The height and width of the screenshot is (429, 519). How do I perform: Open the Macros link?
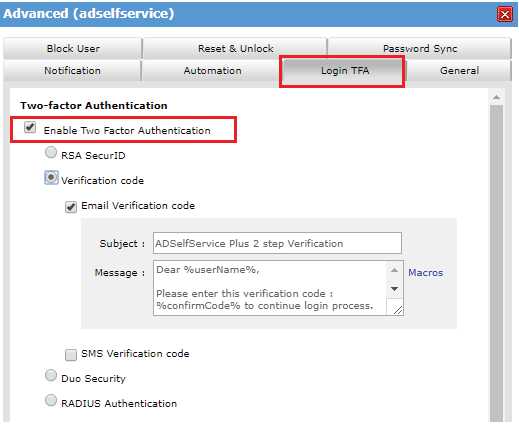pyautogui.click(x=425, y=273)
